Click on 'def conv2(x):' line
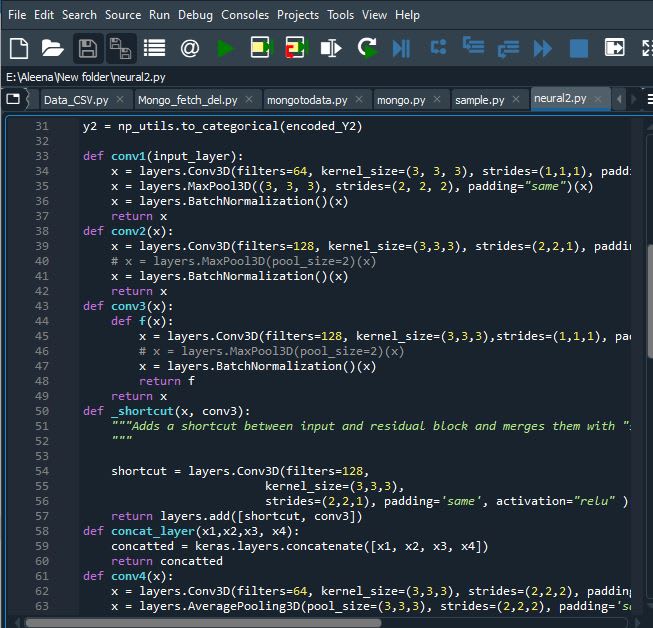Image resolution: width=653 pixels, height=628 pixels. 128,231
